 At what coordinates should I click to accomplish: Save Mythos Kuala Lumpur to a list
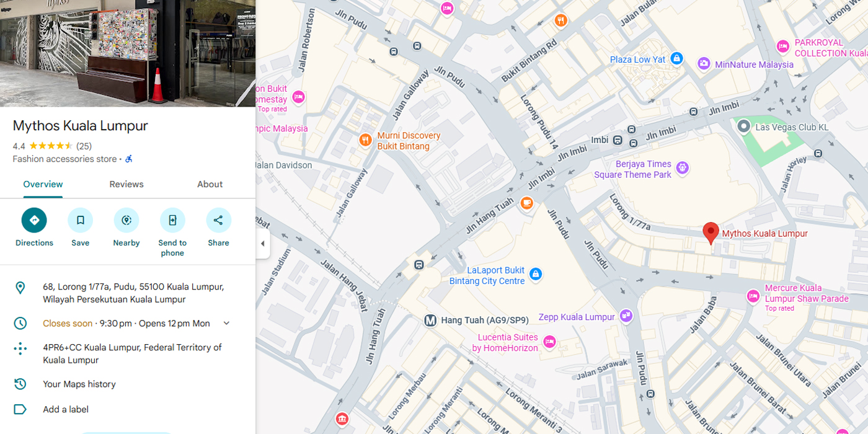(80, 220)
